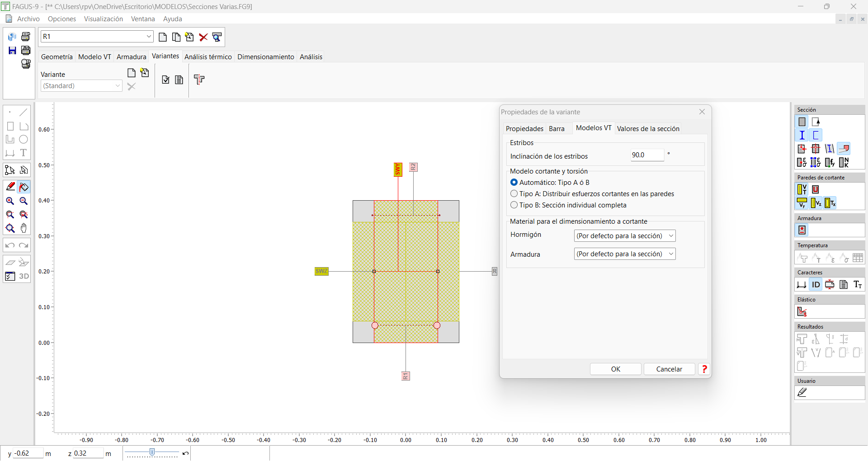
Task: Click the red X delete section icon
Action: pyautogui.click(x=203, y=37)
